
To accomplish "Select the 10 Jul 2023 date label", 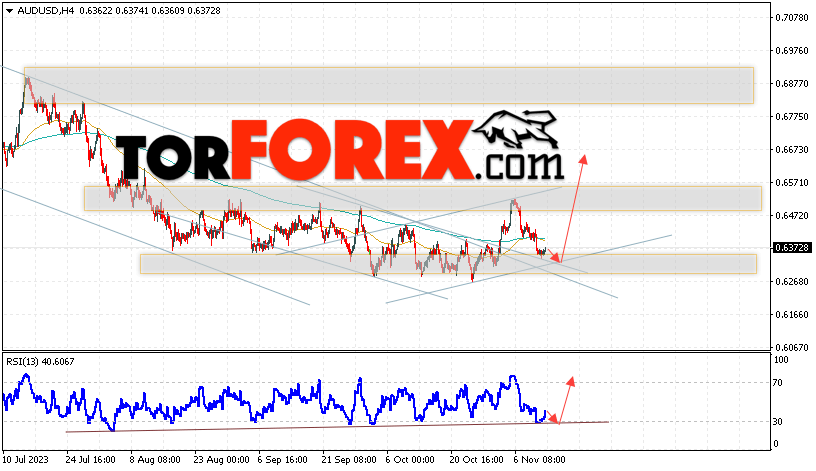I will coord(26,460).
